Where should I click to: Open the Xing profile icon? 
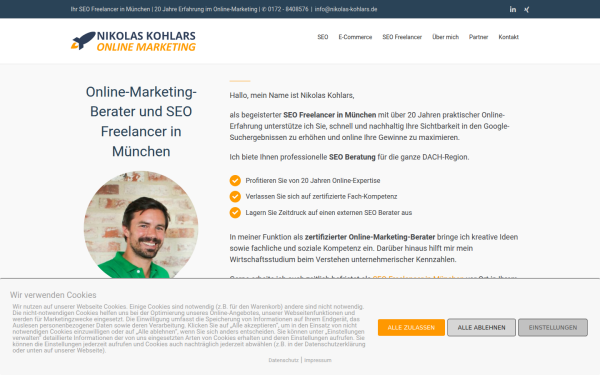click(x=527, y=10)
